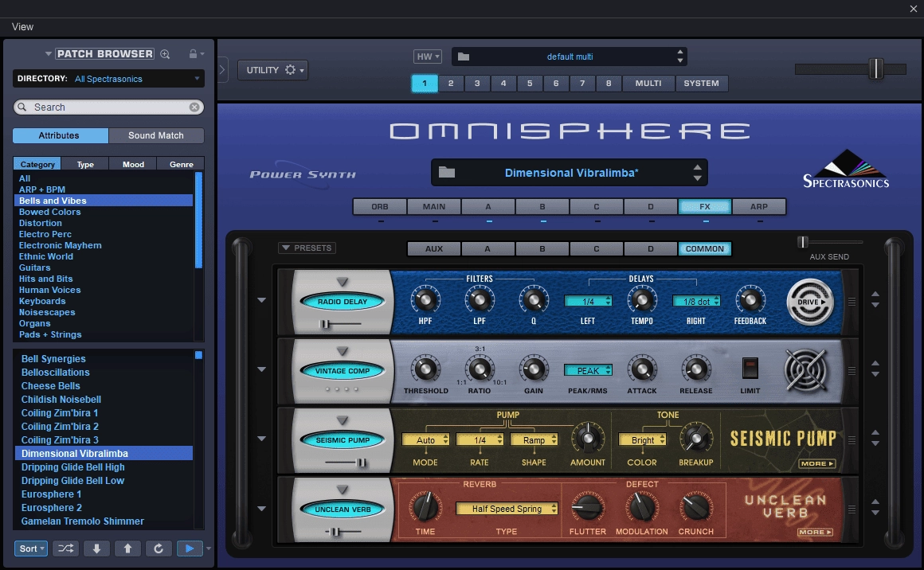Open the MULTI page button
924x570 pixels.
click(x=648, y=83)
